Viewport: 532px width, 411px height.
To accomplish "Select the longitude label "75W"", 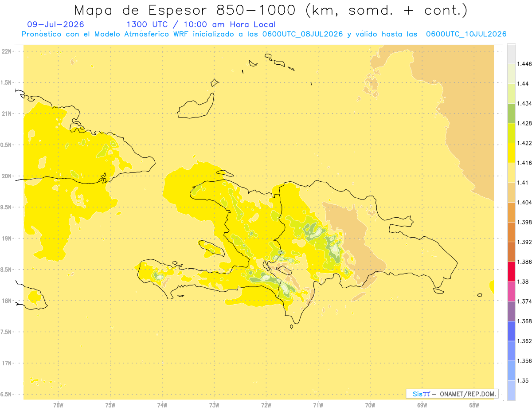I will coord(110,405).
